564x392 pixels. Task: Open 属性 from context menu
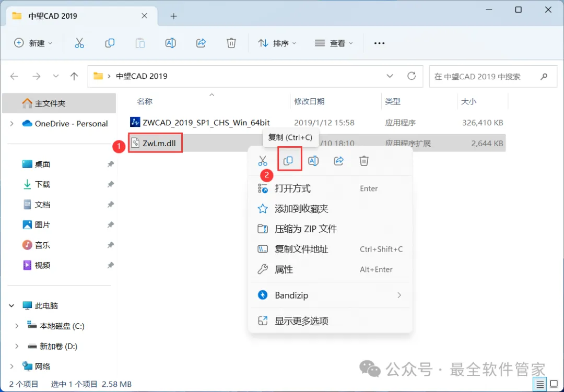tap(330, 269)
